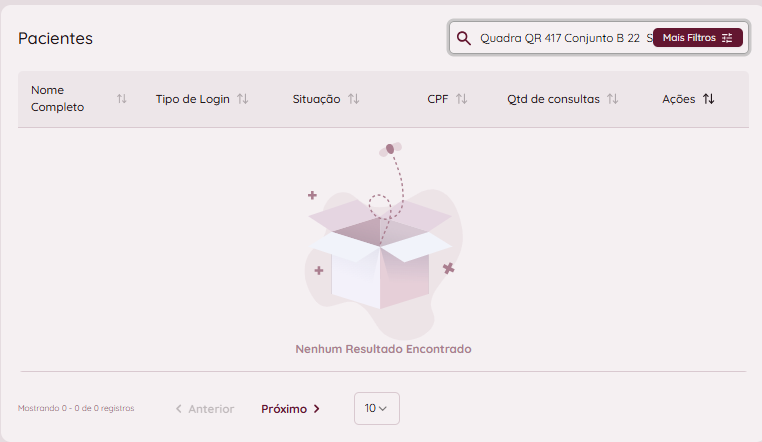This screenshot has width=762, height=442.
Task: Toggle the Ações column sort arrows
Action: coord(708,99)
